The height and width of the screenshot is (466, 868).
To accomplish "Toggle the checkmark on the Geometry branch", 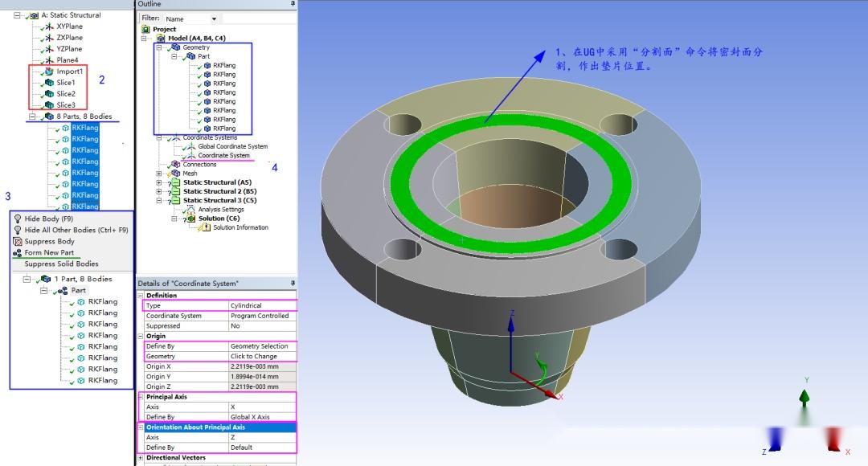I will click(x=169, y=49).
